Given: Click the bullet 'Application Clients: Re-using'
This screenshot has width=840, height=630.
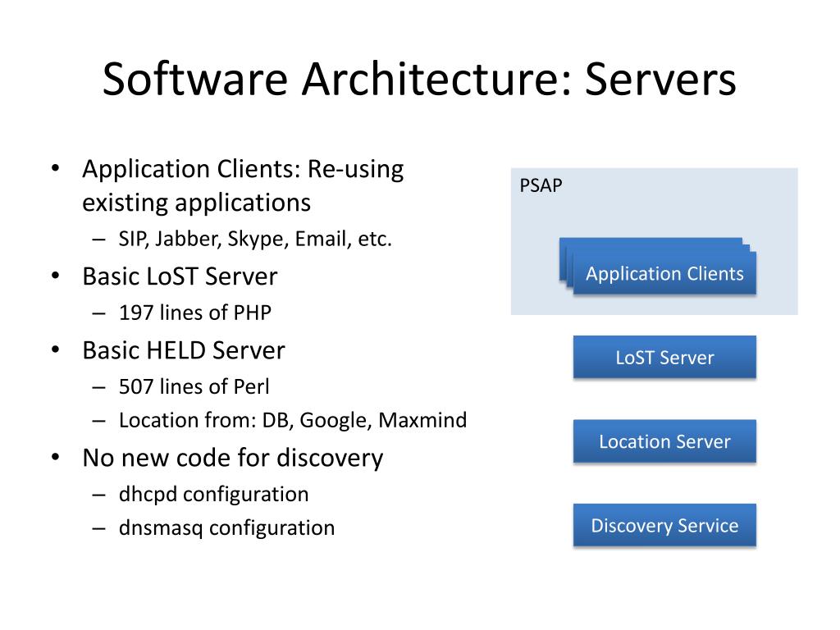Looking at the screenshot, I should pyautogui.click(x=243, y=169).
